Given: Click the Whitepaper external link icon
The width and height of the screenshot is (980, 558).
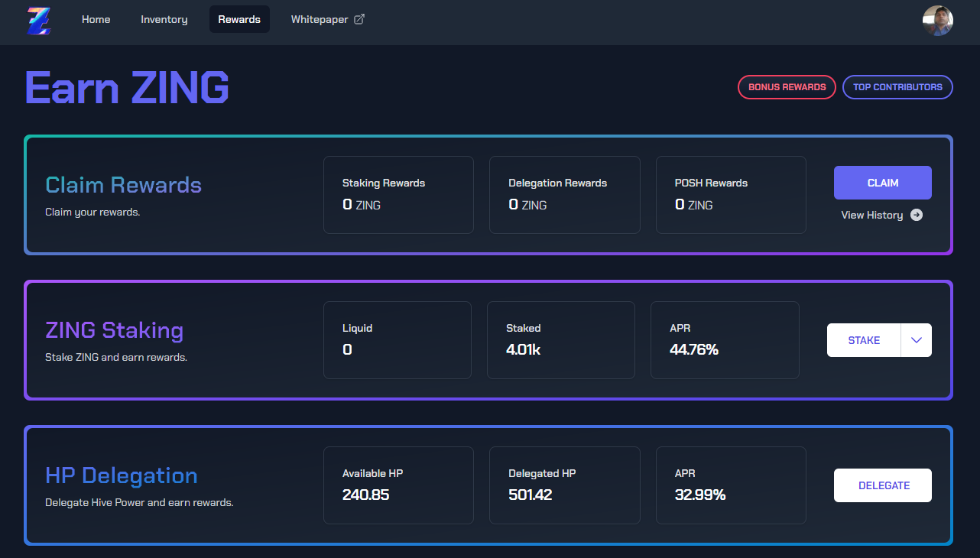Looking at the screenshot, I should (x=359, y=19).
